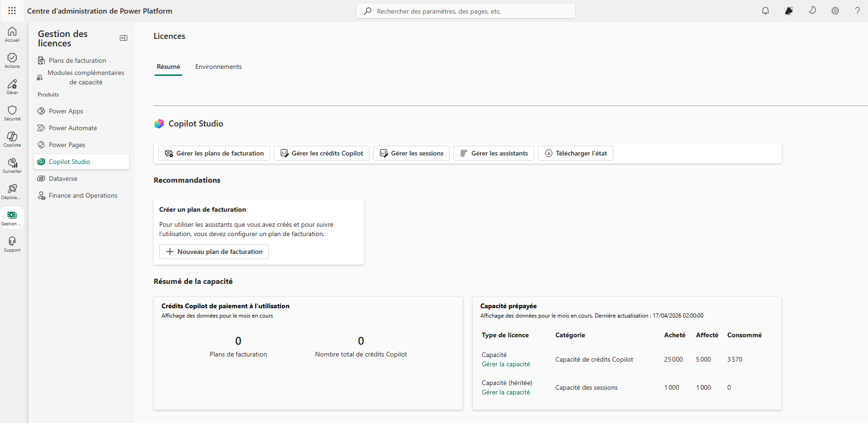Click the notifications bell icon
Image resolution: width=868 pixels, height=423 pixels.
(x=765, y=11)
